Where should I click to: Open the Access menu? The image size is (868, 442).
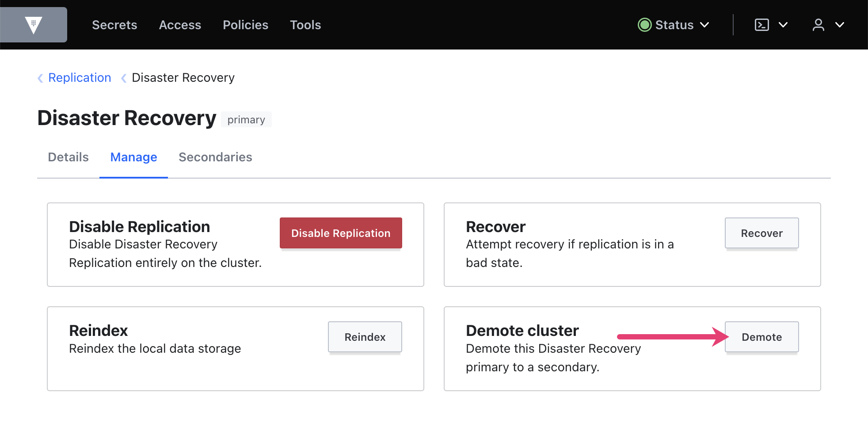click(x=180, y=25)
